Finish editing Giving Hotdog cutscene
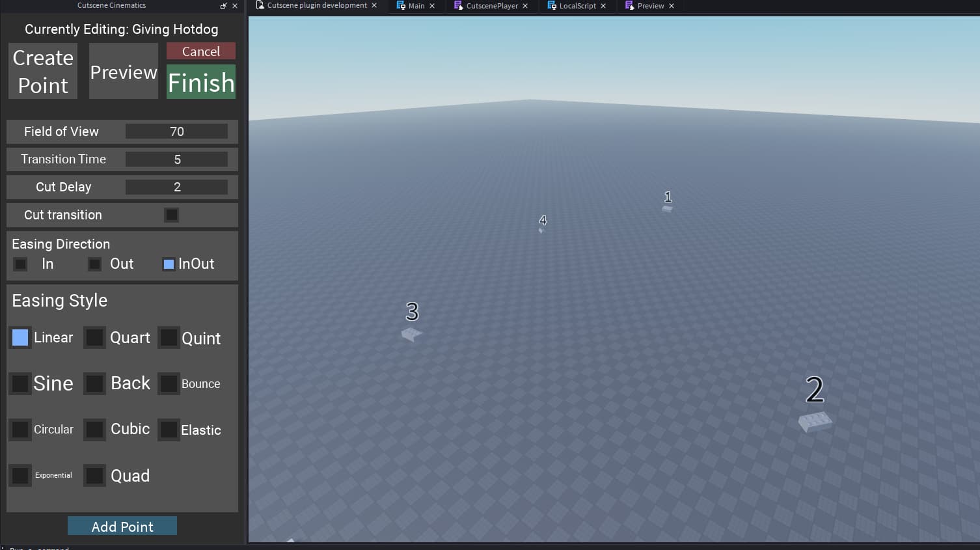This screenshot has width=980, height=550. (201, 82)
